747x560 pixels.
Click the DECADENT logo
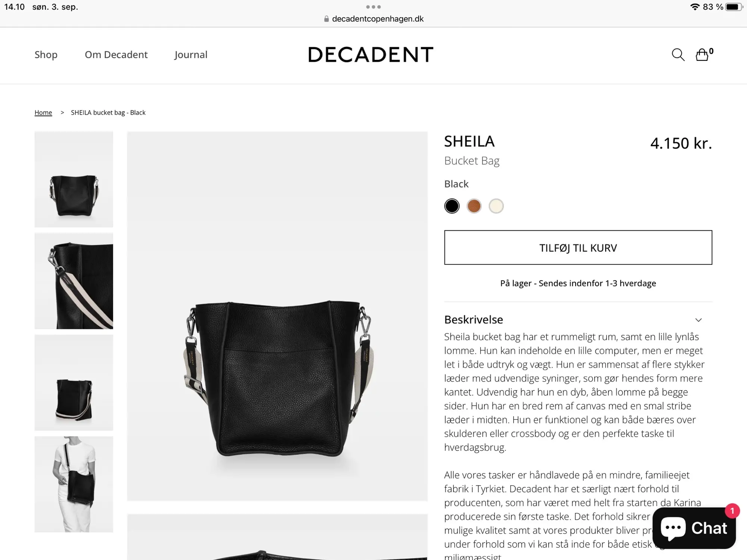click(371, 55)
